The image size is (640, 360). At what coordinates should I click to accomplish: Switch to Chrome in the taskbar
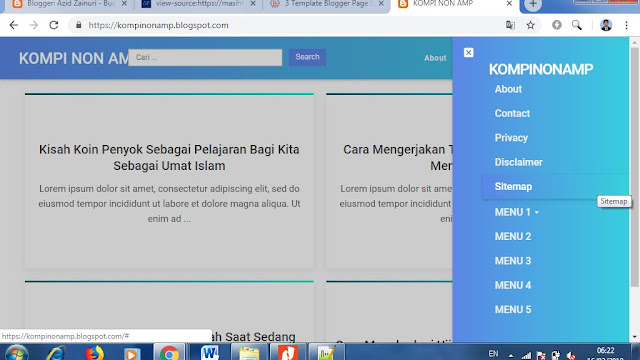(169, 352)
